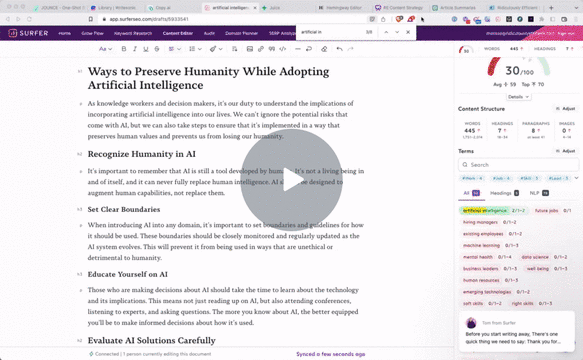Screen dimensions: 583x360
Task: Apply strikethrough formatting
Action: [157, 49]
